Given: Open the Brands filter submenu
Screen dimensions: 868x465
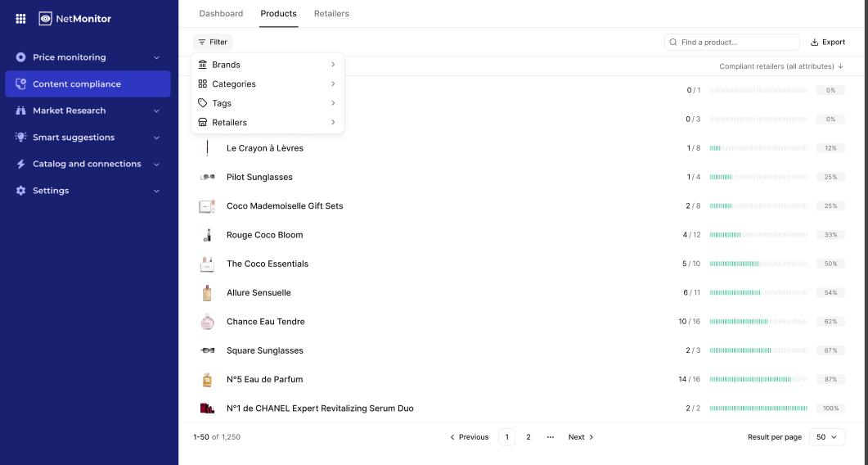Looking at the screenshot, I should tap(268, 65).
